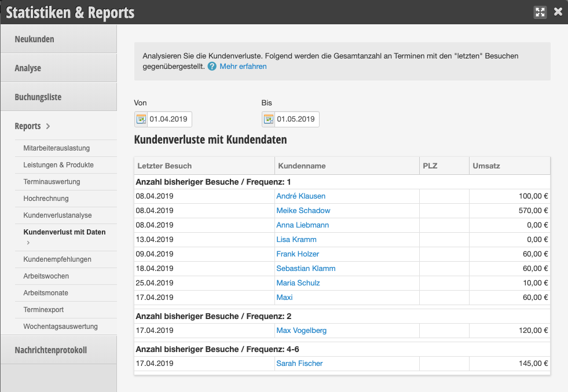Close the Statistiken & Reports dialog
568x392 pixels.
point(558,12)
